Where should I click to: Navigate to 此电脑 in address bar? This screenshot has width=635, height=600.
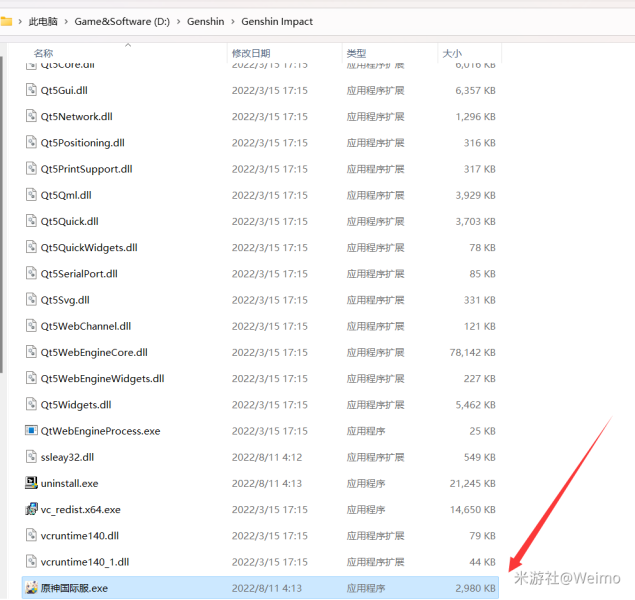(x=43, y=21)
